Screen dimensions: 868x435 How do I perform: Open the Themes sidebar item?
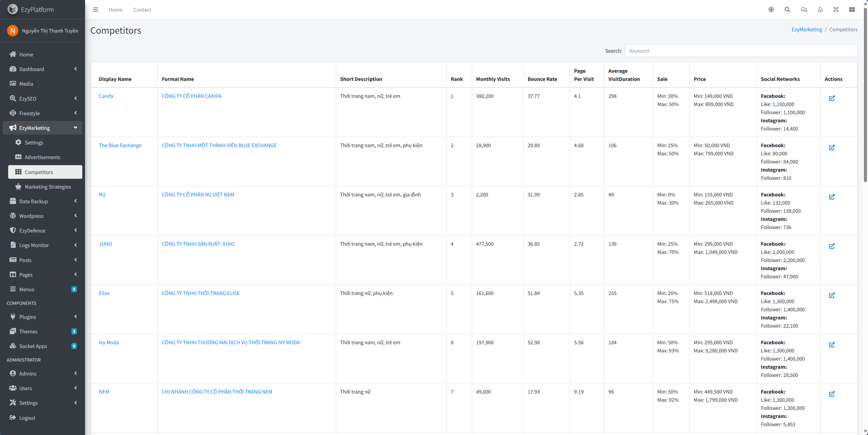43,331
